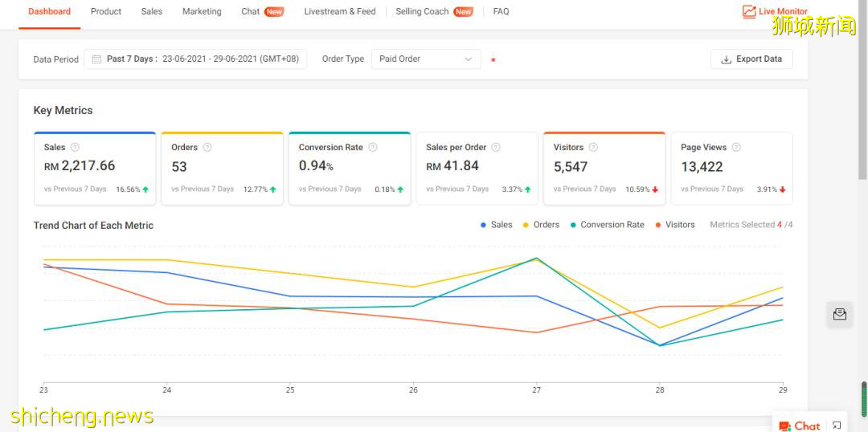The height and width of the screenshot is (432, 868).
Task: Switch to the Product tab
Action: 106,12
